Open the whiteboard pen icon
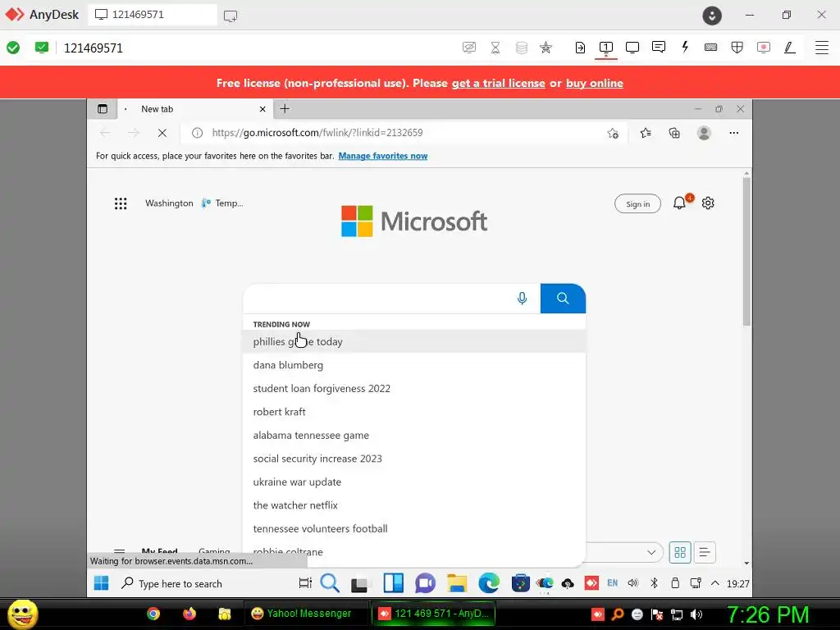 click(x=790, y=47)
